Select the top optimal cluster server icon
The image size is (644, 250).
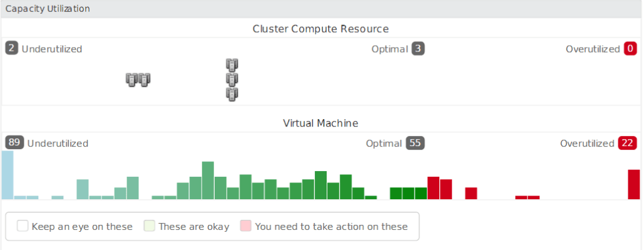pos(232,65)
